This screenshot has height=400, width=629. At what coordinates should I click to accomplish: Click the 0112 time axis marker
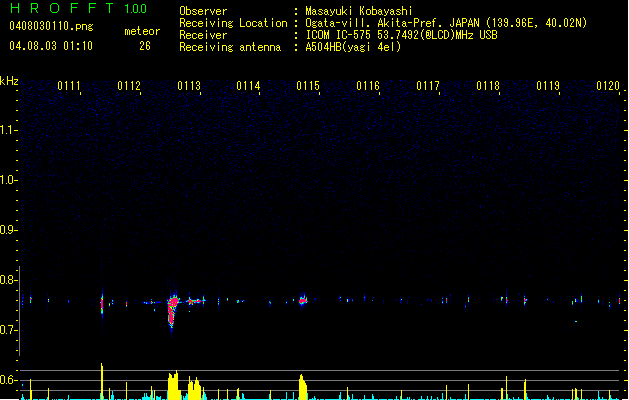(x=129, y=86)
